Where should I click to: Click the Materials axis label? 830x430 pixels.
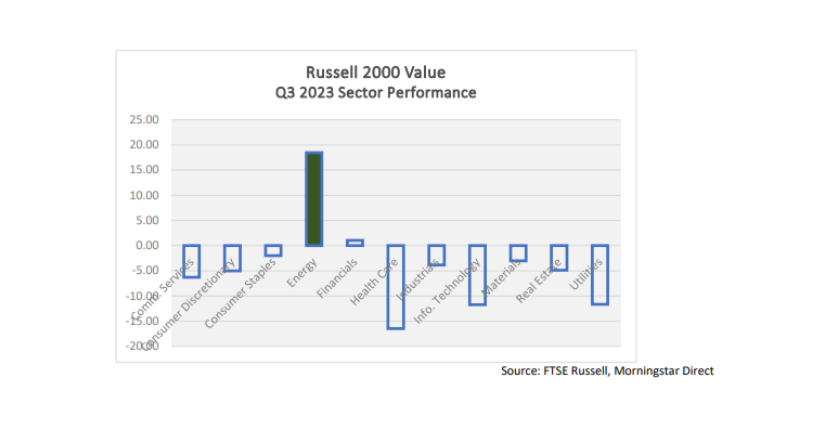pyautogui.click(x=502, y=278)
